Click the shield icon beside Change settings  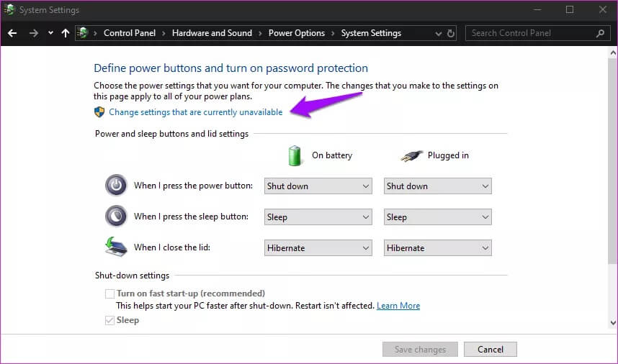pos(99,112)
